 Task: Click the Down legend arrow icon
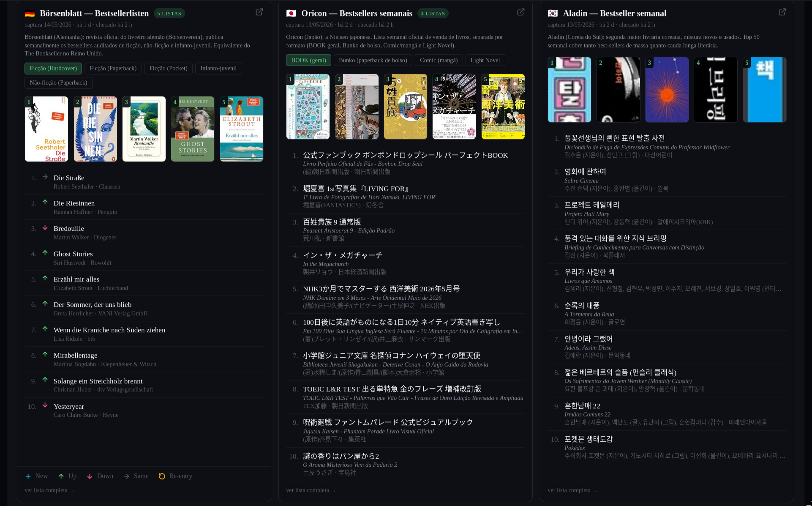[x=90, y=476]
